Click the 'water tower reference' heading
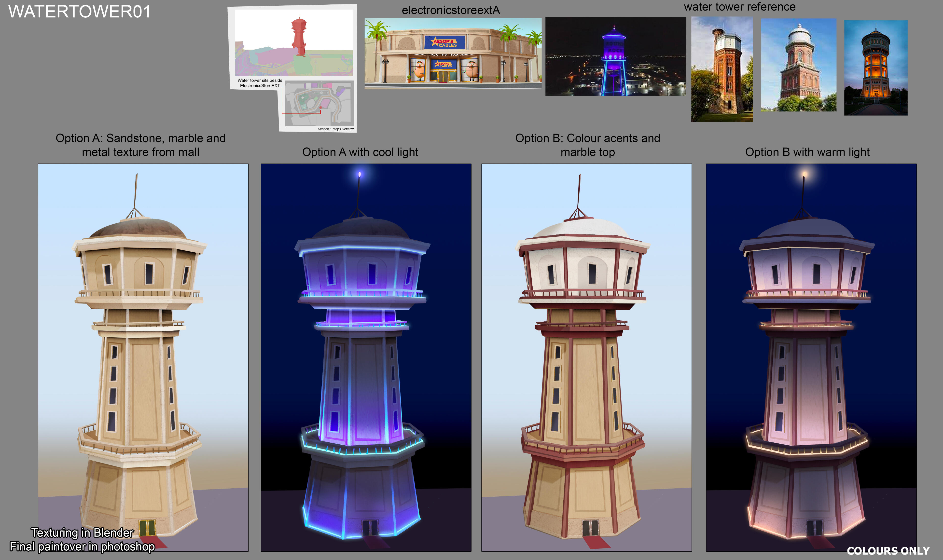The height and width of the screenshot is (560, 943). (739, 7)
